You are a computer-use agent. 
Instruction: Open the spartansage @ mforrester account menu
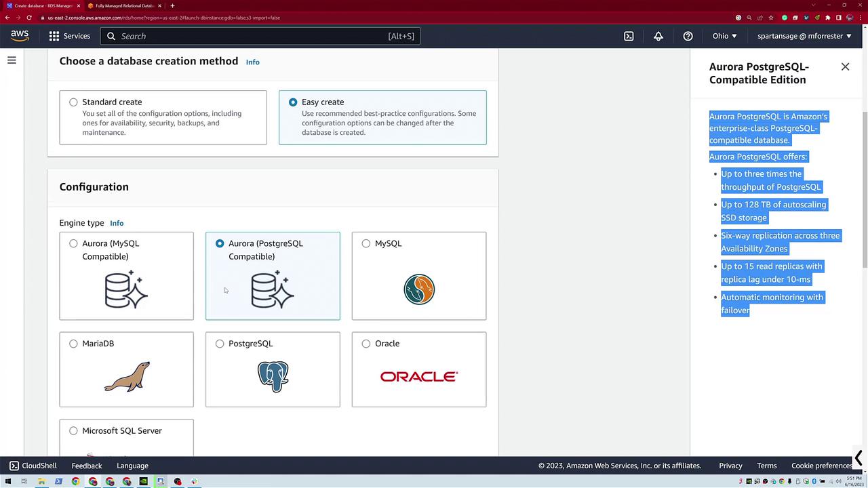[804, 36]
